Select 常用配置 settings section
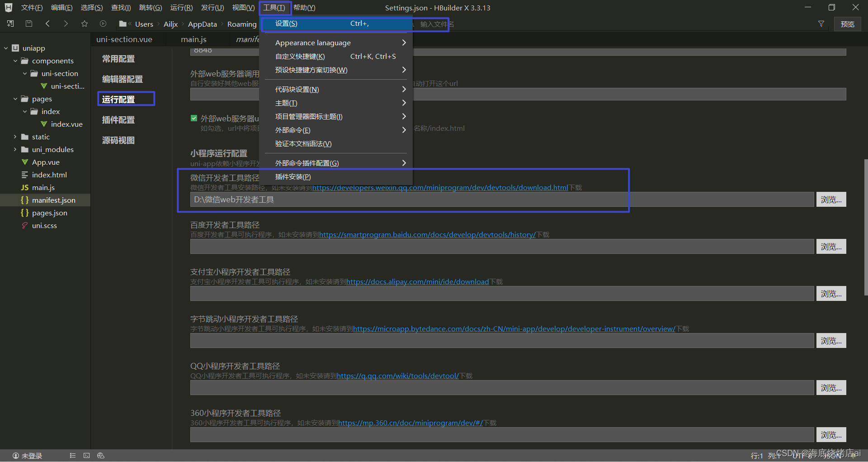 [118, 59]
